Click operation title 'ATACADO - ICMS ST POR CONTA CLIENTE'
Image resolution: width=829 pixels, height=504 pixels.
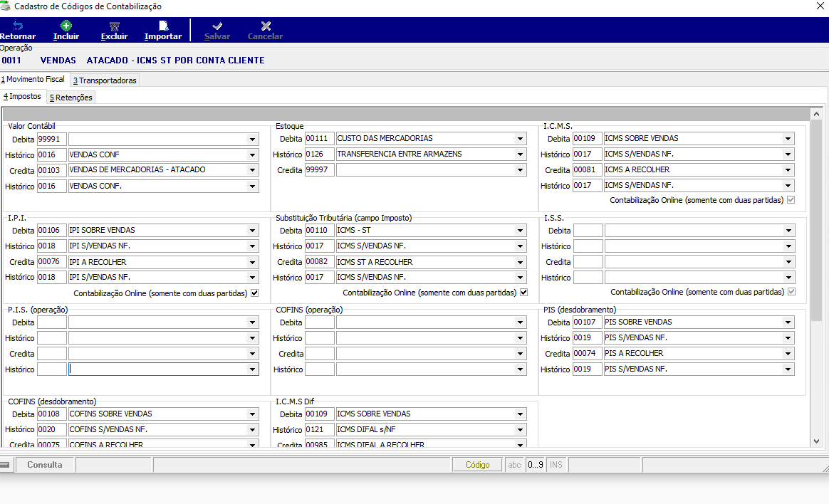(175, 61)
